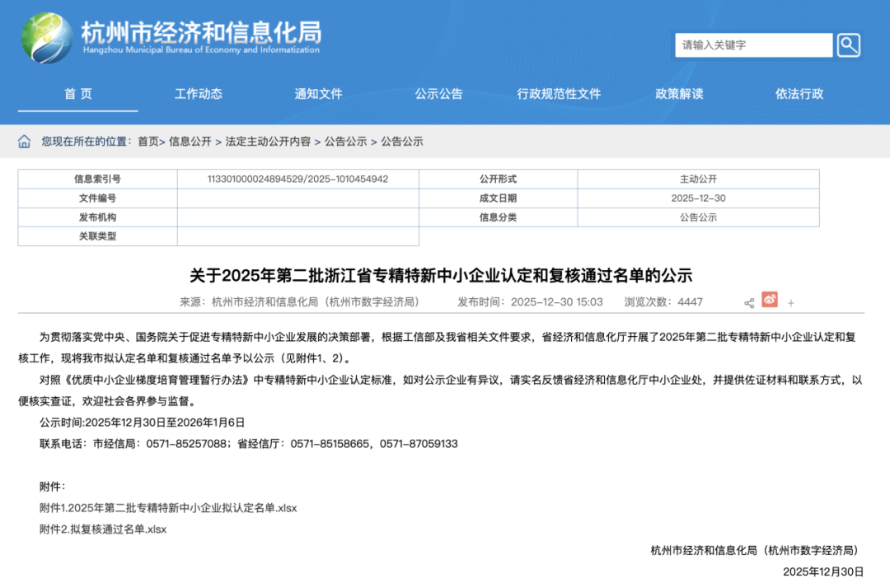The width and height of the screenshot is (890, 588).
Task: Open the 行政规范性文件 section
Action: point(558,94)
